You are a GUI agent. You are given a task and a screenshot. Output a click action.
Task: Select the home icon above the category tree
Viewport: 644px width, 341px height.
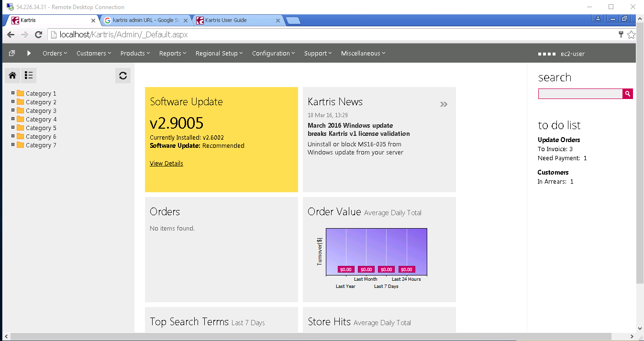[12, 75]
